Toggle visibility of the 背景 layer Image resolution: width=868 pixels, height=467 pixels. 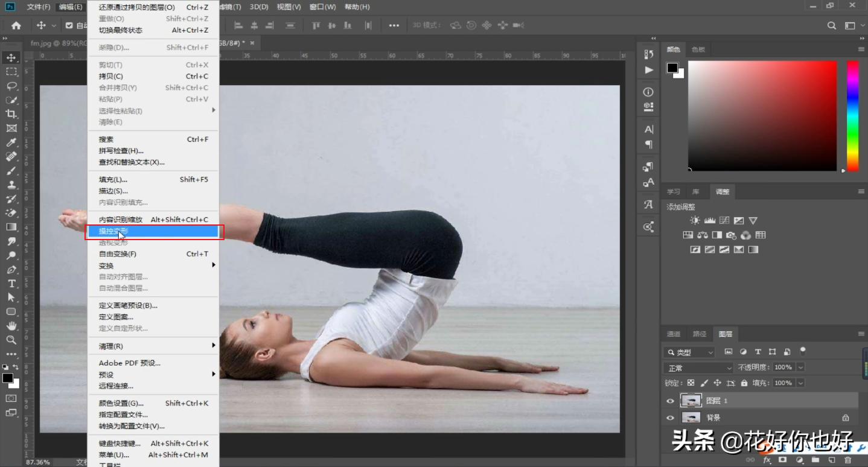(670, 418)
